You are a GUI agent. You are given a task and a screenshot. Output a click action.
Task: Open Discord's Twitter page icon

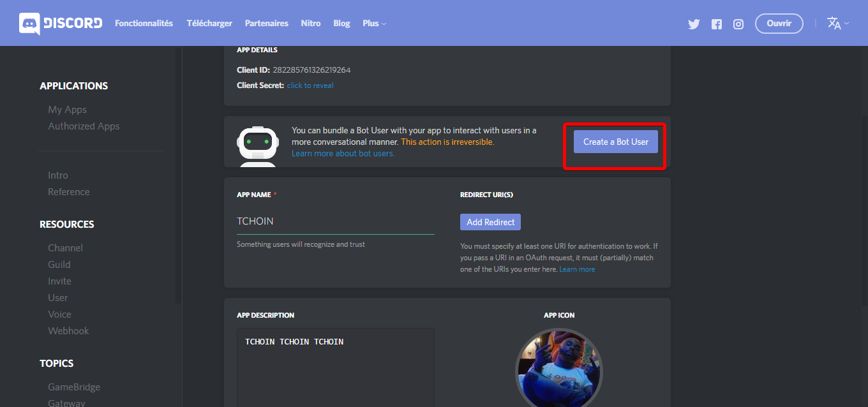pos(694,24)
